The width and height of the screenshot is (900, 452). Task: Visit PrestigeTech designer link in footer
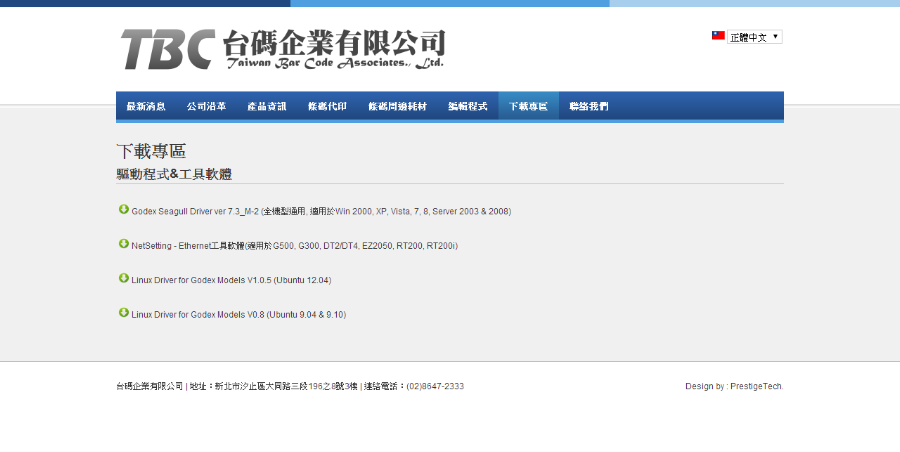point(756,386)
